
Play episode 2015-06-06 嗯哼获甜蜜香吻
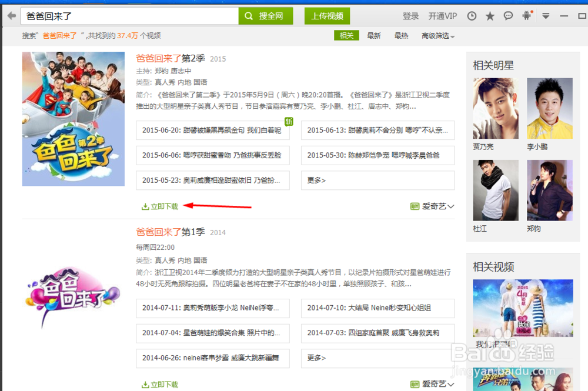click(x=213, y=155)
